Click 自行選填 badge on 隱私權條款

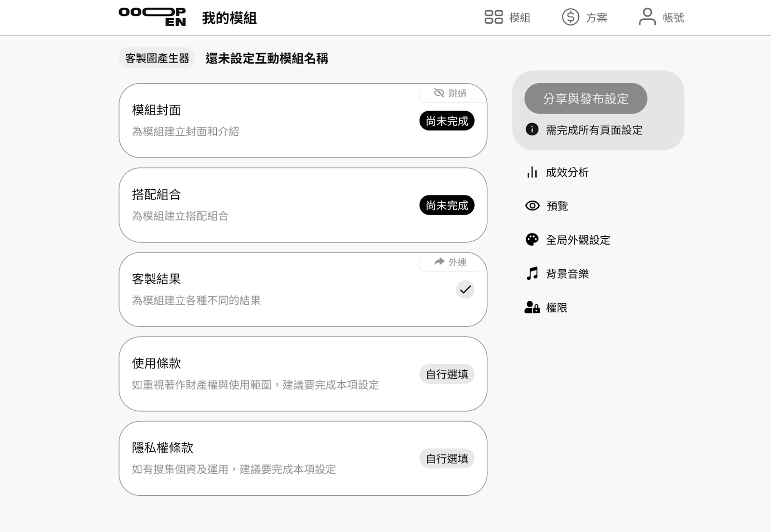pyautogui.click(x=447, y=458)
